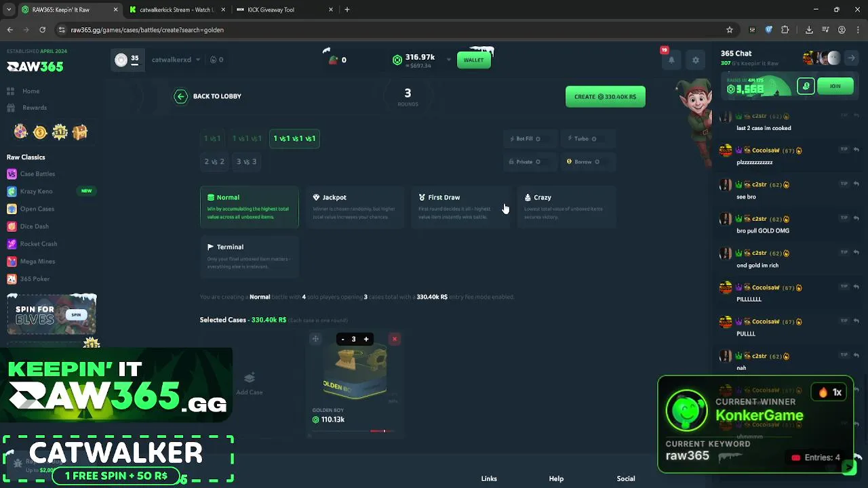Collapse the 365 Chat panel with the arrow
Viewport: 868px width, 488px height.
[852, 58]
